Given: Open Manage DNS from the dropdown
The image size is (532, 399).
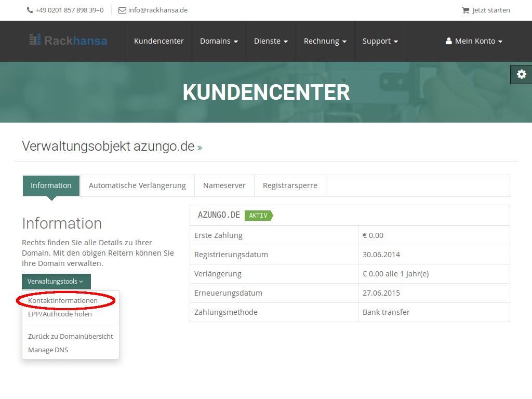Looking at the screenshot, I should 48,350.
